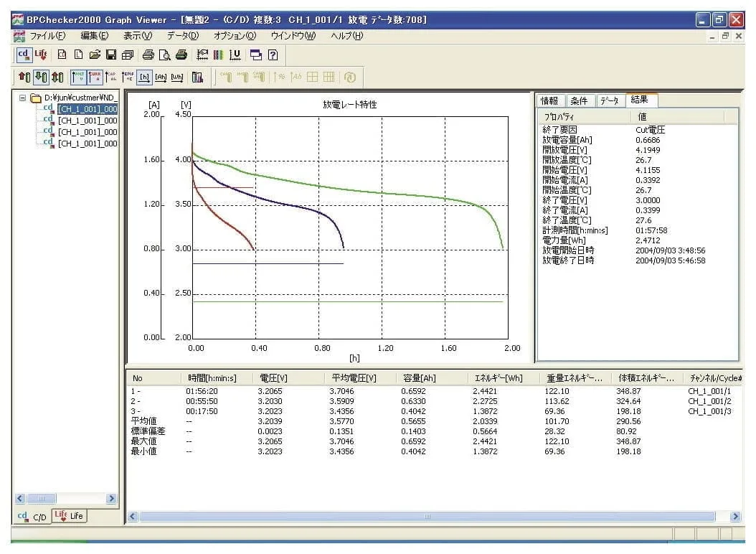
Task: Switch to the 条件 tab
Action: click(579, 101)
